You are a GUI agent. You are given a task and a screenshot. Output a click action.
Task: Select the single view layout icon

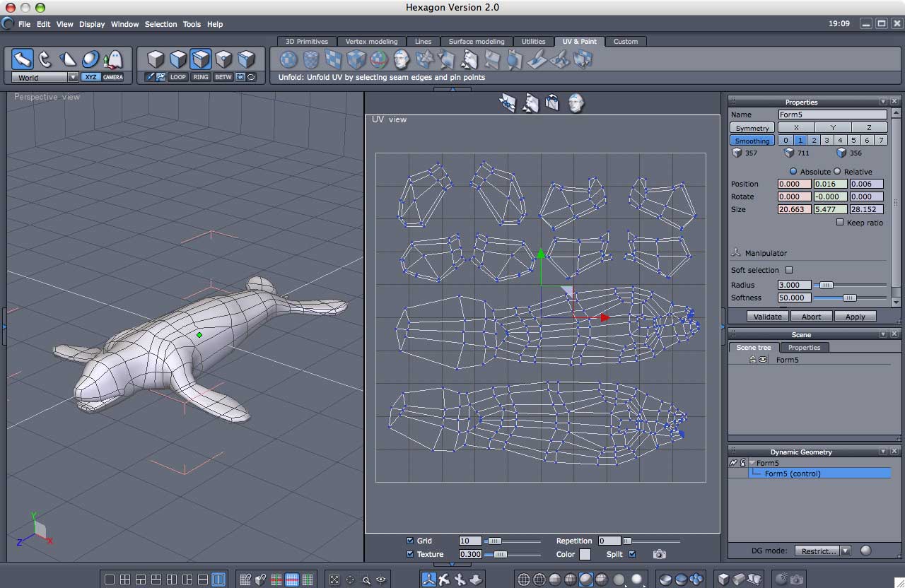tap(110, 580)
